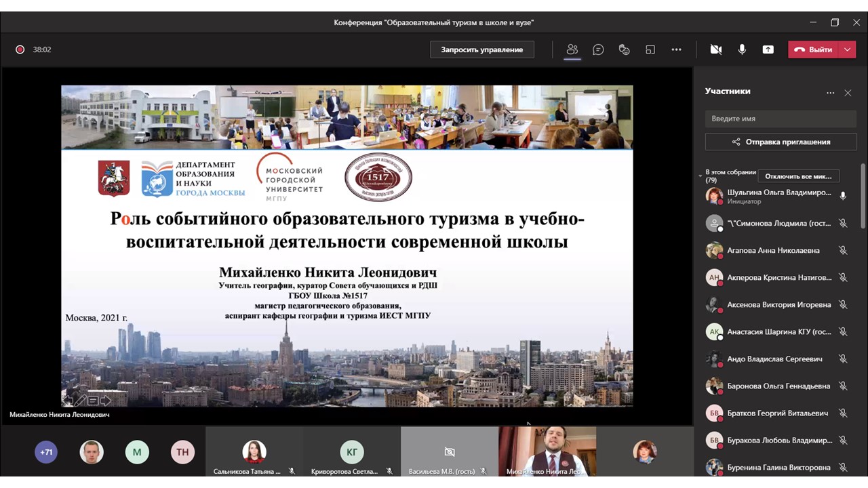Image resolution: width=868 pixels, height=488 pixels.
Task: Select Михайленко Никита Лео... video thumbnail
Action: [547, 451]
